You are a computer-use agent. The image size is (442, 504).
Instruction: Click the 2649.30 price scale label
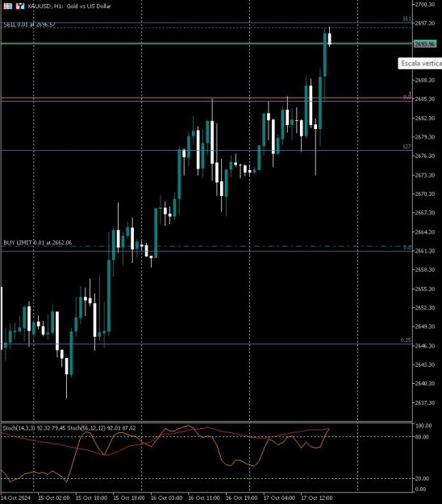[425, 327]
